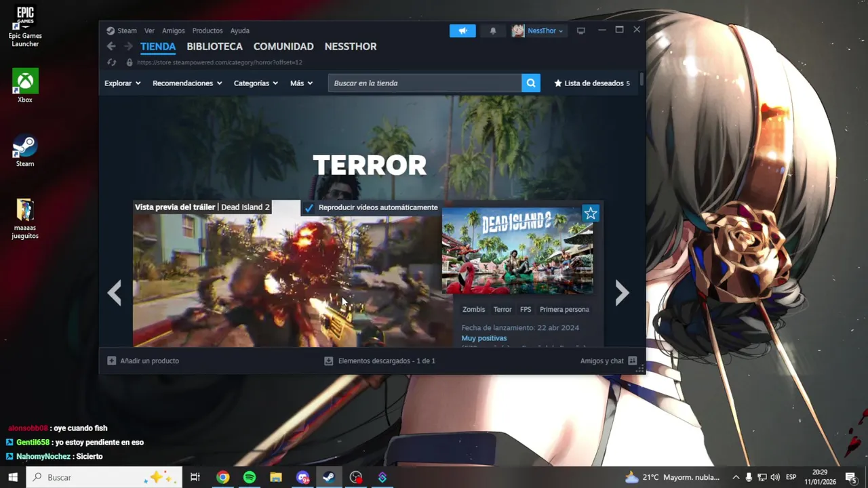Expand the Más dropdown
The height and width of the screenshot is (488, 868).
pyautogui.click(x=302, y=83)
